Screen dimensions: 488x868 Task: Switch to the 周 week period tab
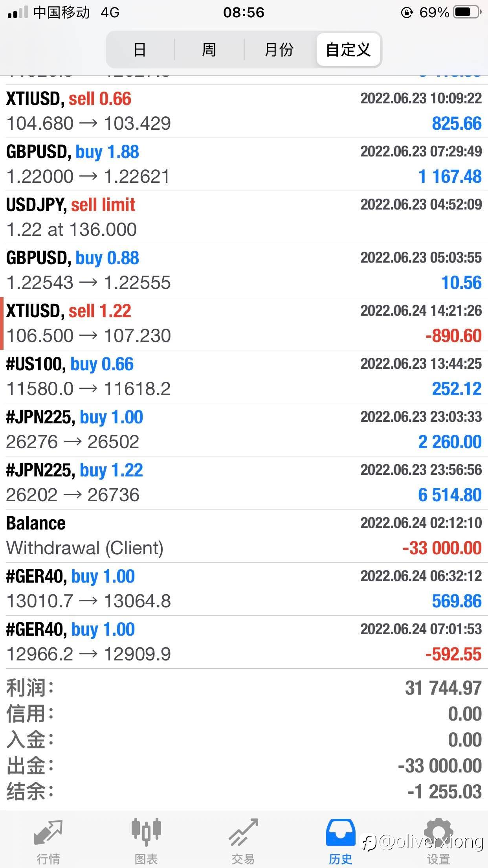[x=209, y=50]
